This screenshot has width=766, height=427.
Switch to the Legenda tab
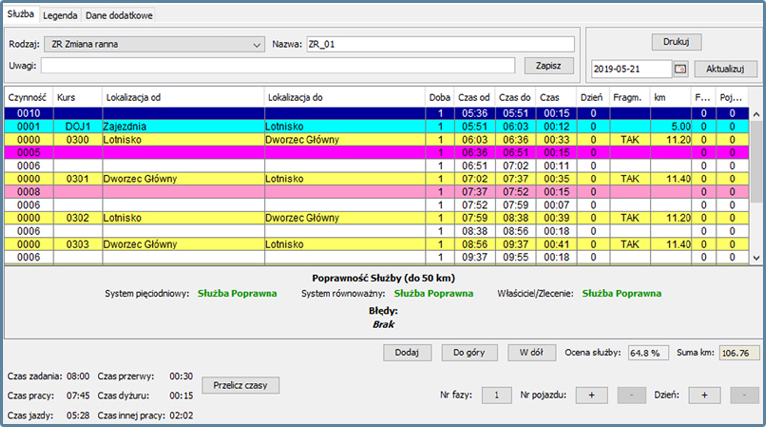coord(60,16)
